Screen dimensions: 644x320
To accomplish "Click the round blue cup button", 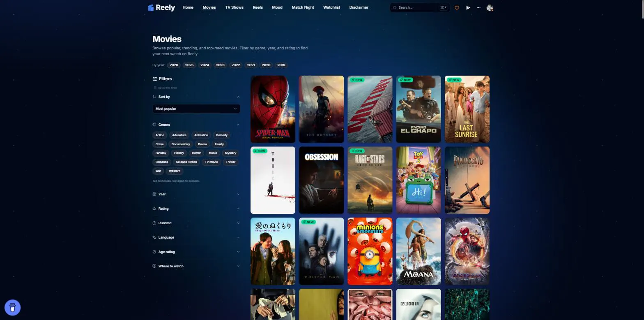I will pyautogui.click(x=12, y=307).
